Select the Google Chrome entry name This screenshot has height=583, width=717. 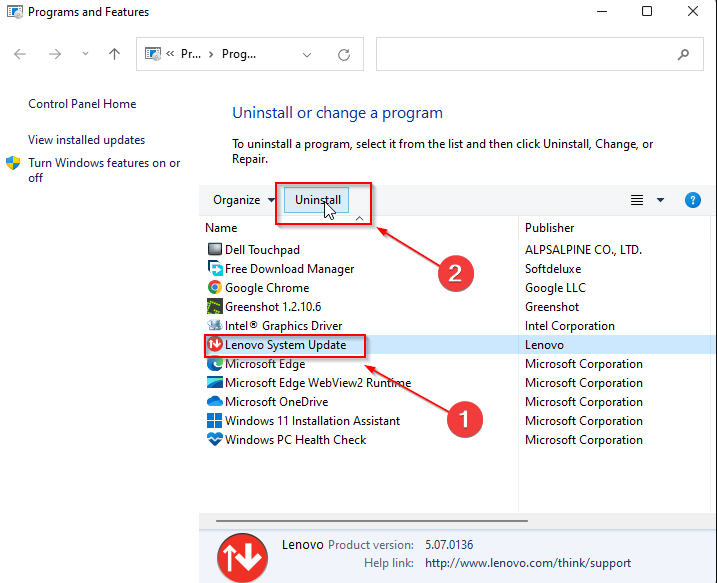pyautogui.click(x=267, y=288)
